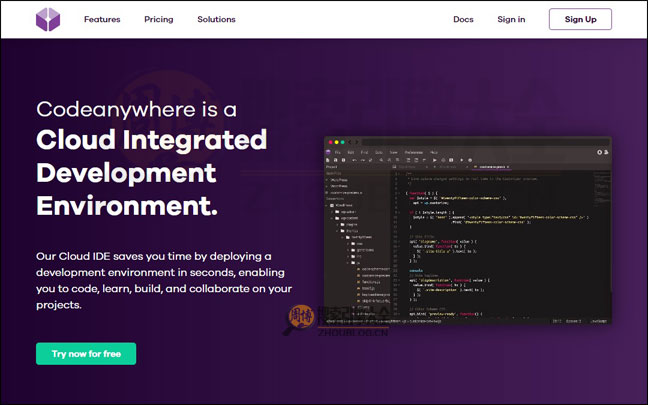Click the undo arrow in IDE toolbar
Image resolution: width=648 pixels, height=405 pixels.
coord(355,160)
